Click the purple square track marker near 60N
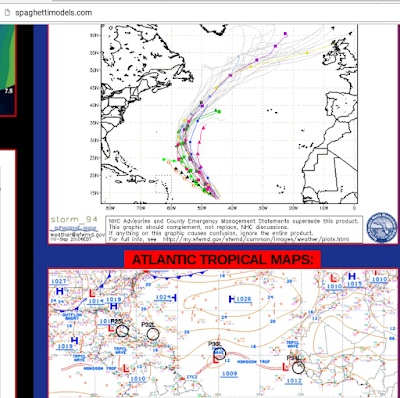The width and height of the screenshot is (400, 398). [285, 34]
